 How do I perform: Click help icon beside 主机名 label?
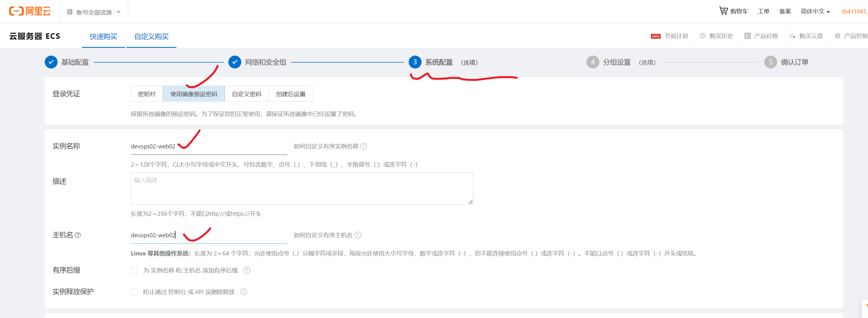tap(78, 235)
